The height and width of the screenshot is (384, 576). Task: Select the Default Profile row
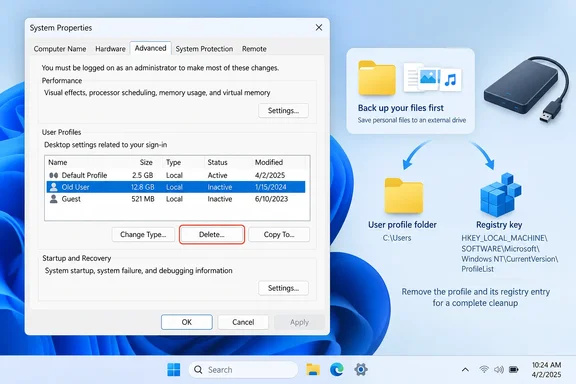click(x=176, y=175)
